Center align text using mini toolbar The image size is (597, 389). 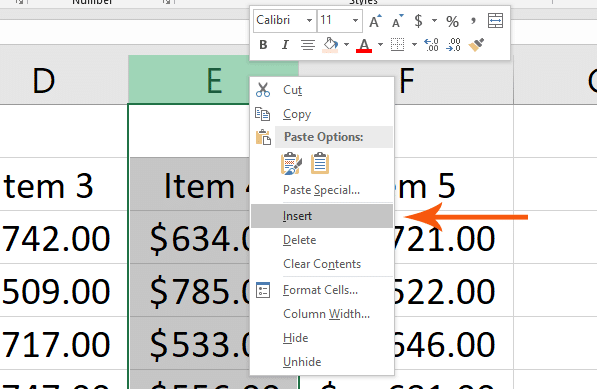point(308,45)
